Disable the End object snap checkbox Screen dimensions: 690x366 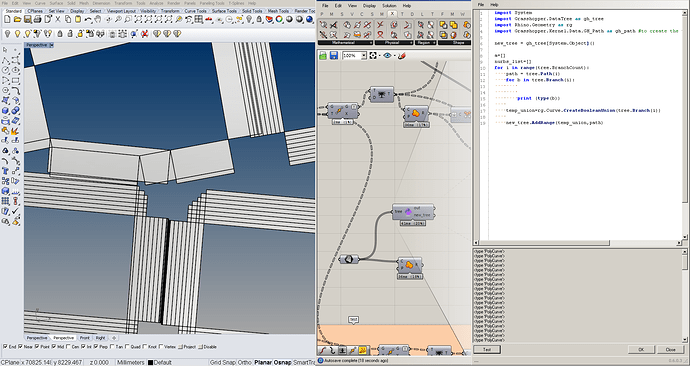pyautogui.click(x=5, y=347)
